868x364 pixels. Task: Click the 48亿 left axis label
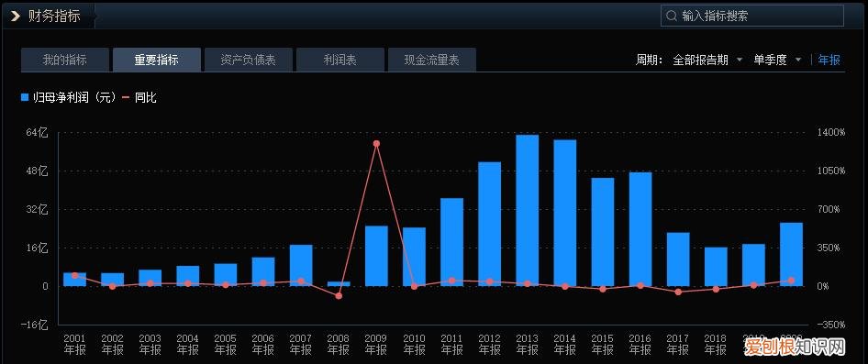(37, 171)
